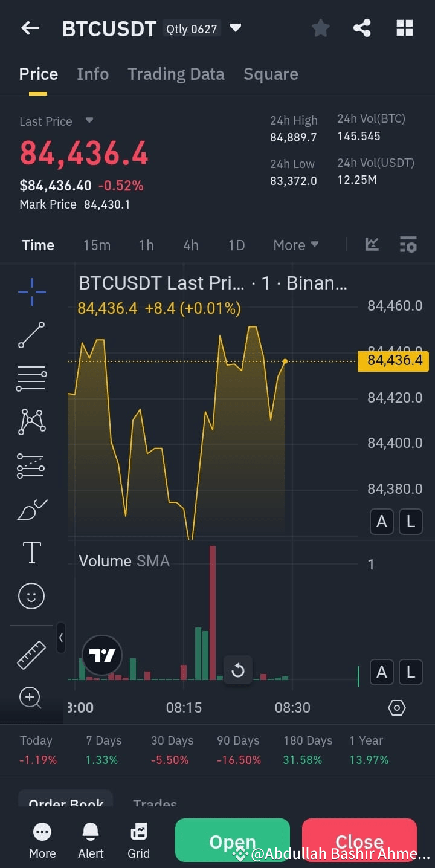Image resolution: width=435 pixels, height=868 pixels.
Task: Expand the BTCUSDT contract dropdown arrow
Action: pos(236,28)
